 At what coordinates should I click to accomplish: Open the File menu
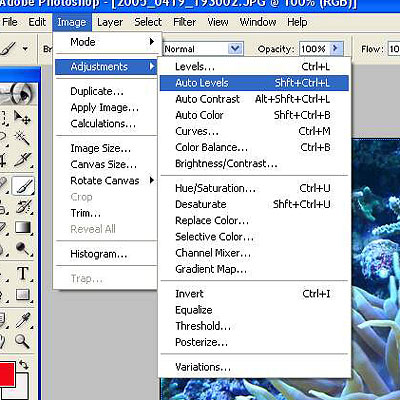coord(10,22)
